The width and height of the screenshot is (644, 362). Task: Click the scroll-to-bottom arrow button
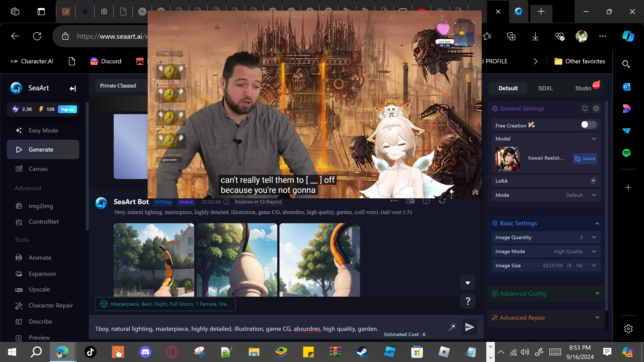point(468,283)
